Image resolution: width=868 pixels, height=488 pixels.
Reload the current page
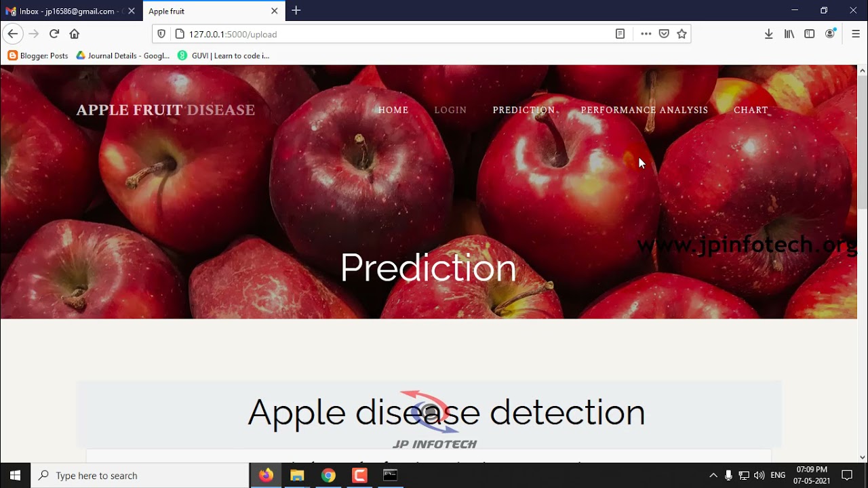tap(54, 34)
